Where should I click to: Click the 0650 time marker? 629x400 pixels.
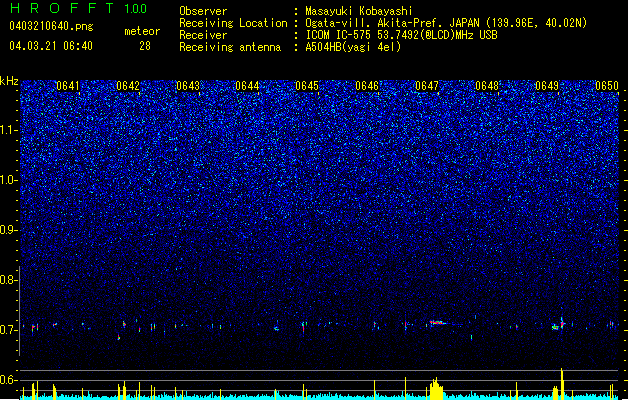coord(607,86)
